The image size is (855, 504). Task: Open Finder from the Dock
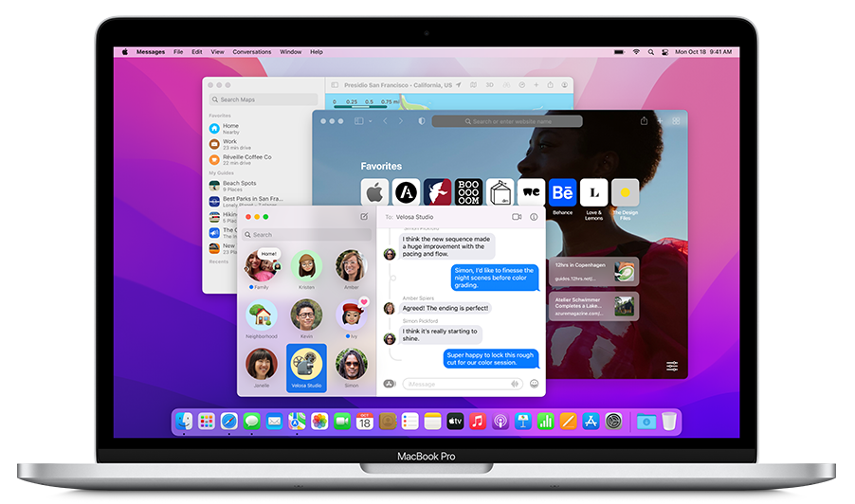(184, 422)
